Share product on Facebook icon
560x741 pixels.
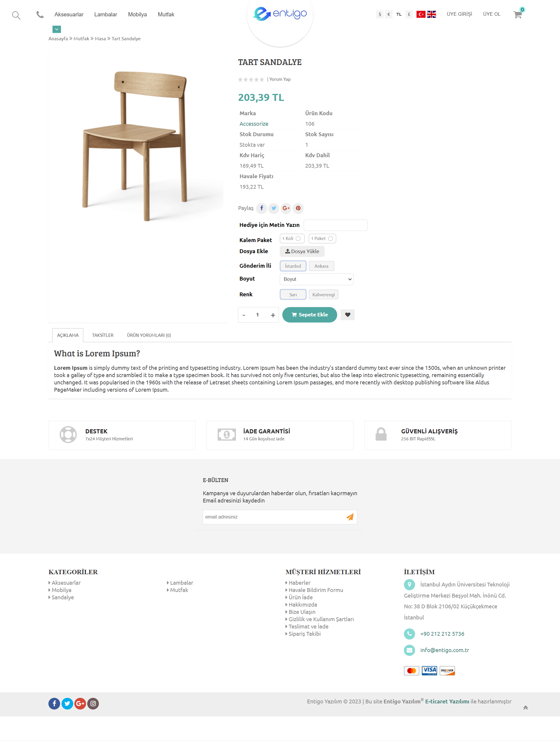261,208
